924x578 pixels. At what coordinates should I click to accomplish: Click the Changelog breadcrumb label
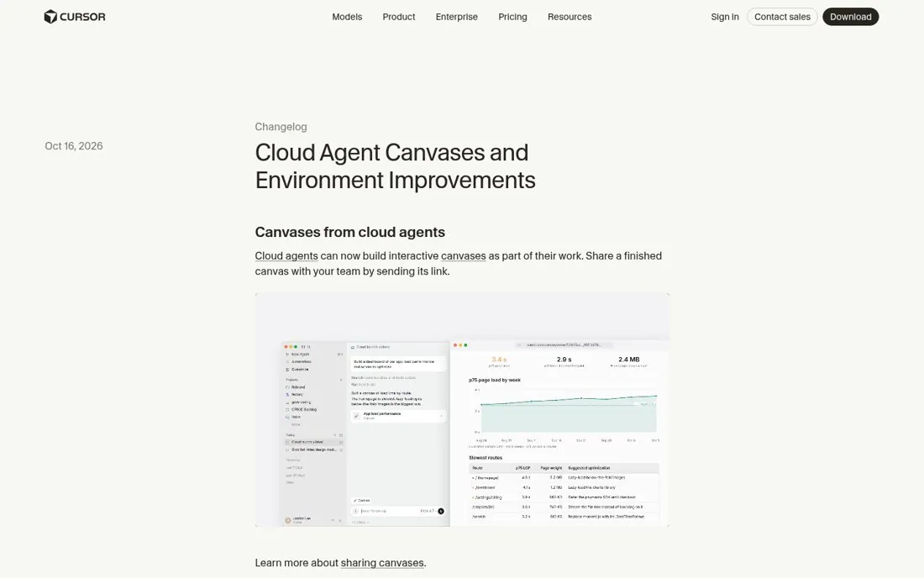click(281, 127)
